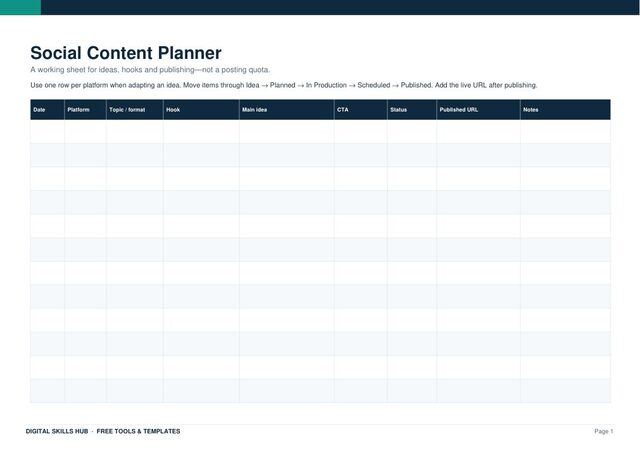The width and height of the screenshot is (640, 453).
Task: Click the Social Content Planner title
Action: (126, 53)
